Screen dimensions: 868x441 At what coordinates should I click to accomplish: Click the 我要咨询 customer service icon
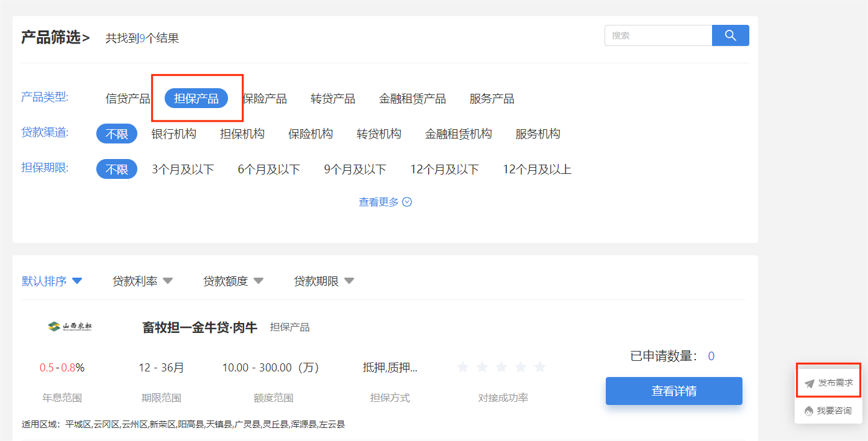(809, 411)
